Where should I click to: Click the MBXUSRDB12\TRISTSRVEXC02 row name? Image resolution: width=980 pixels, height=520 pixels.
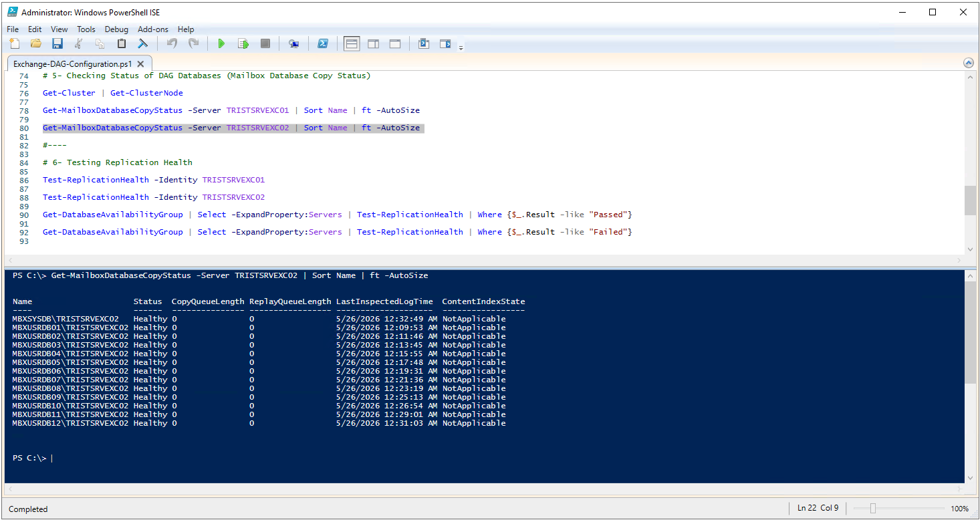click(x=70, y=423)
